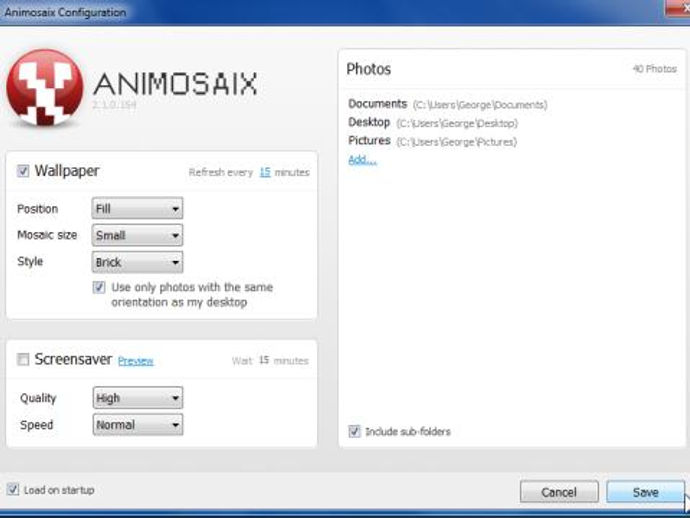This screenshot has width=690, height=518.
Task: Click the screensaver Preview link
Action: (136, 361)
